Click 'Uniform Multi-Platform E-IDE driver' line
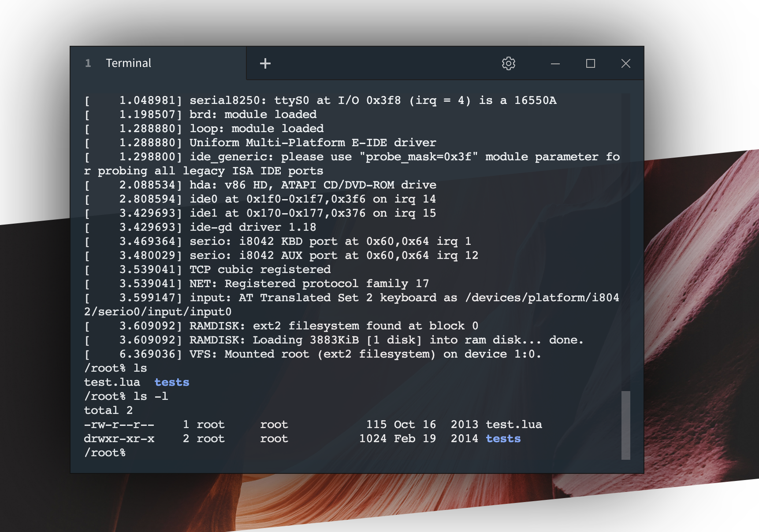 (260, 143)
